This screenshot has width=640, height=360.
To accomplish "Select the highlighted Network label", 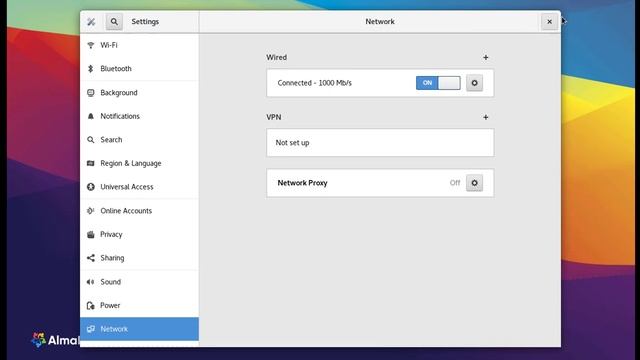I will [x=114, y=329].
